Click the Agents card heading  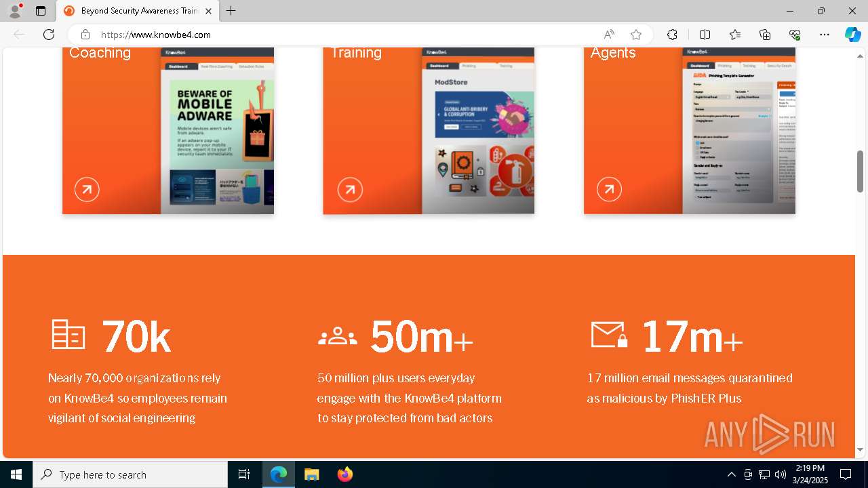point(613,53)
